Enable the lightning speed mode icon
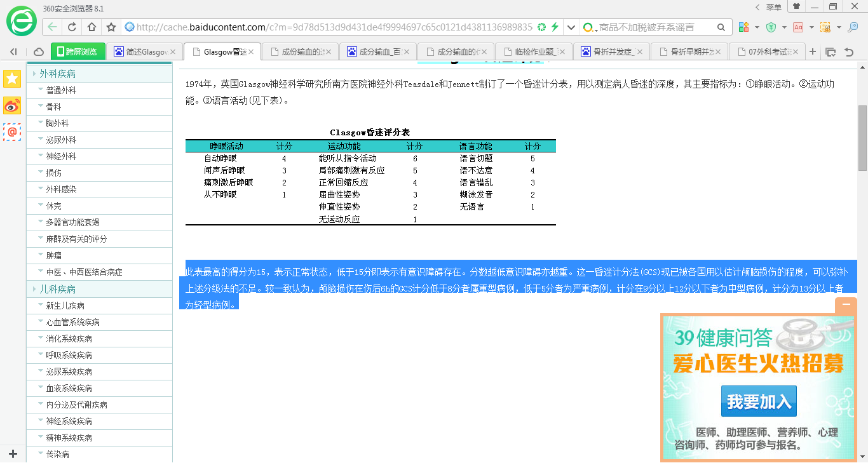Image resolution: width=868 pixels, height=463 pixels. click(x=555, y=27)
